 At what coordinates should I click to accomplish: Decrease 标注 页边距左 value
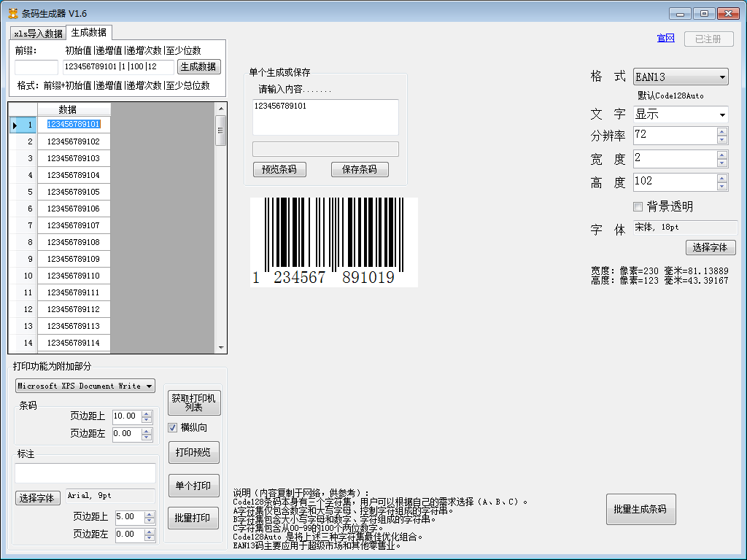[150, 538]
